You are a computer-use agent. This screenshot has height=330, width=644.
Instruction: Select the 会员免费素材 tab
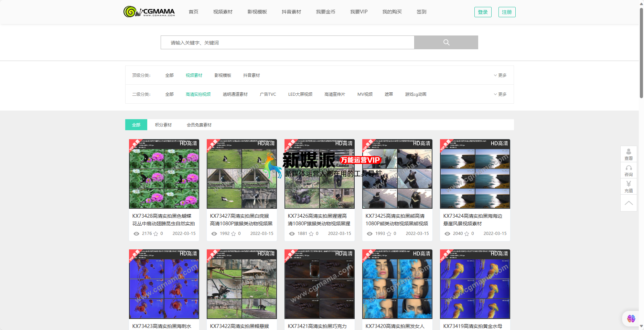[199, 125]
